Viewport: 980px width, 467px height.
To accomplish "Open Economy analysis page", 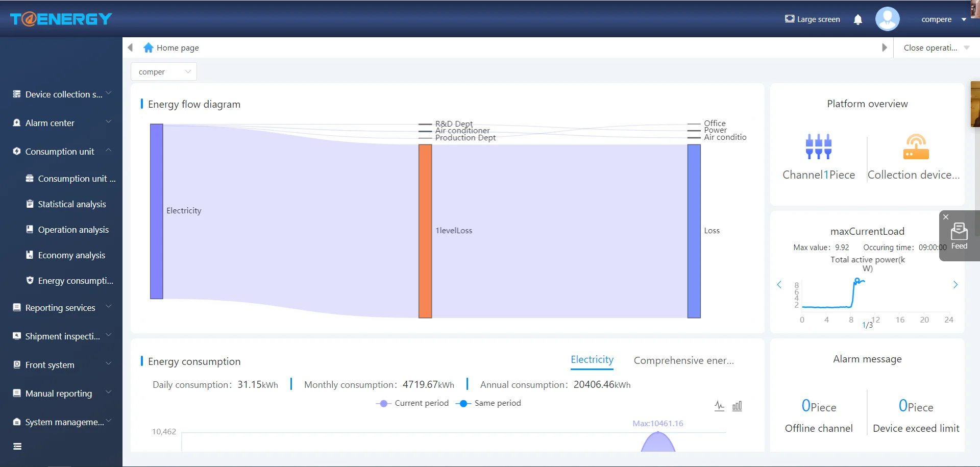I will (x=71, y=255).
